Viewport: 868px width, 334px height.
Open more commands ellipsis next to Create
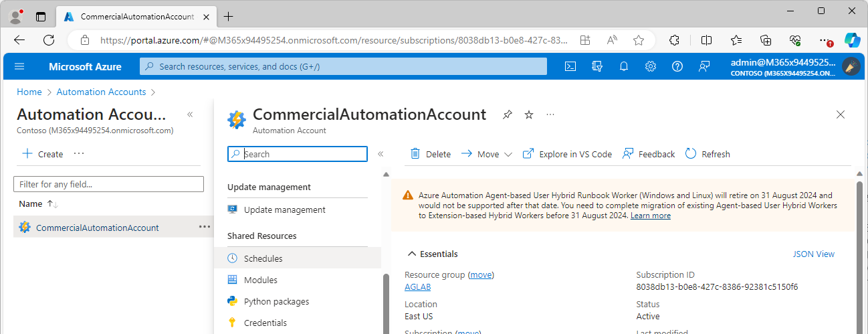click(x=79, y=153)
